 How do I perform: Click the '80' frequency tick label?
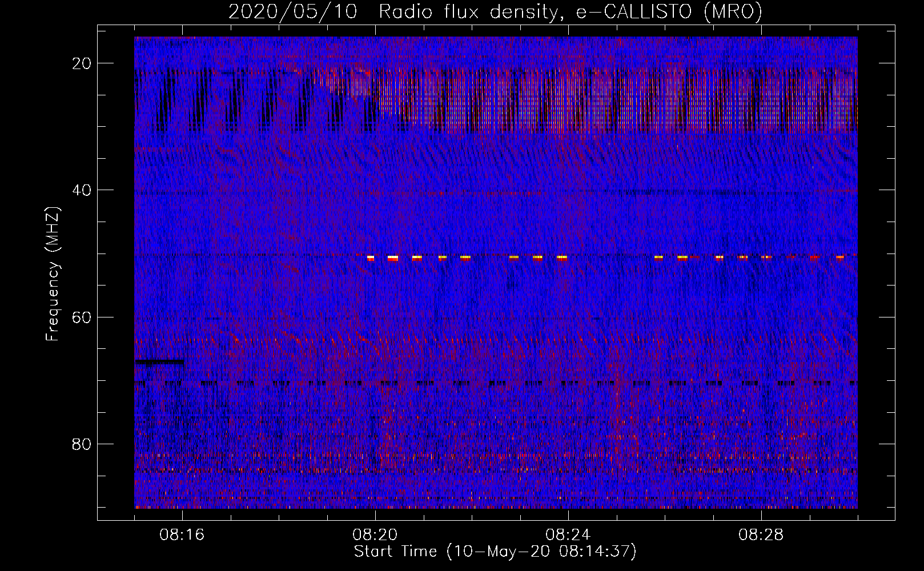coord(82,444)
